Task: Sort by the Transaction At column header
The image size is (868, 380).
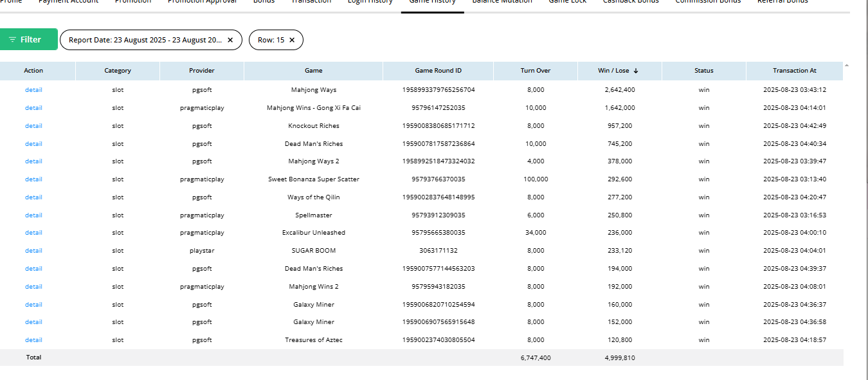Action: 795,71
